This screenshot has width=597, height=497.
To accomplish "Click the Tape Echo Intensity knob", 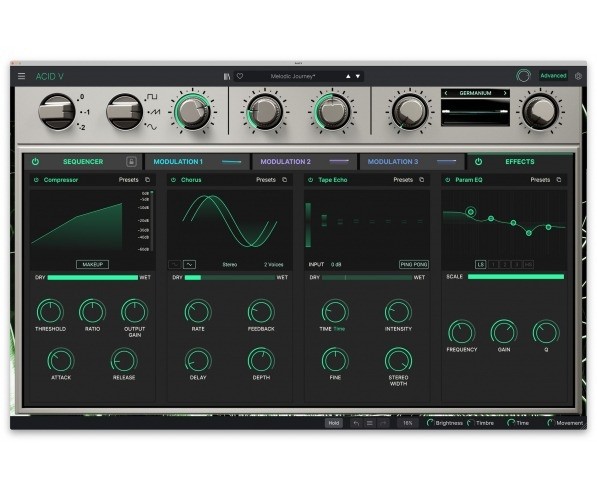I will click(398, 312).
